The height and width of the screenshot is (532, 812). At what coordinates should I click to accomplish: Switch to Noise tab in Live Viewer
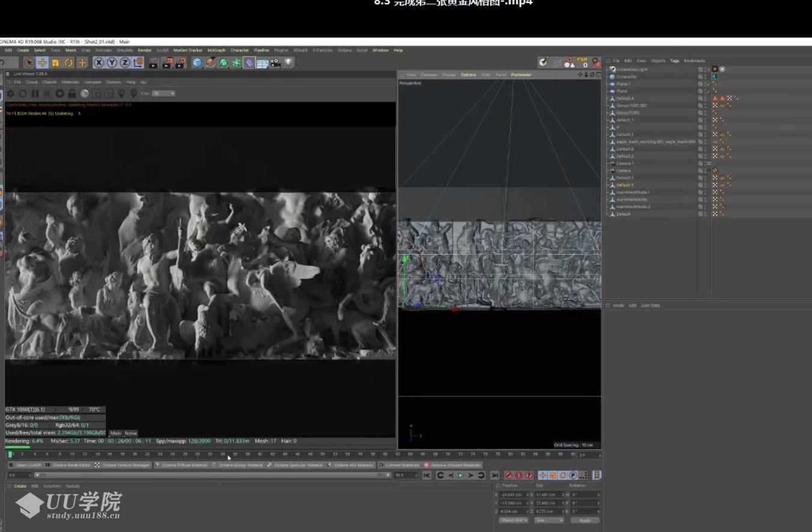point(131,433)
